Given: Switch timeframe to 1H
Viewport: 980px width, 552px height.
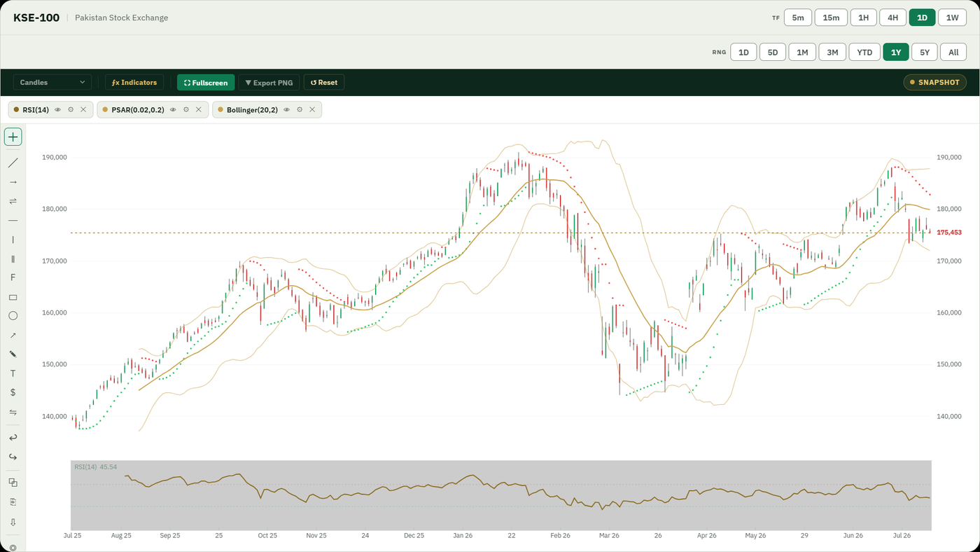Looking at the screenshot, I should pos(864,18).
